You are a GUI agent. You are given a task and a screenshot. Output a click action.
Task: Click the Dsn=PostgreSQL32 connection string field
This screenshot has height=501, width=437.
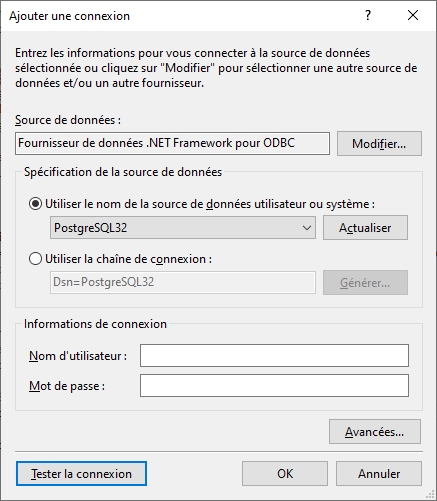tap(183, 282)
